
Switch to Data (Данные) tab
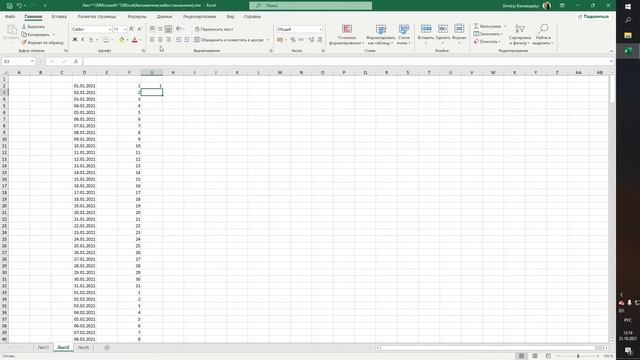164,17
